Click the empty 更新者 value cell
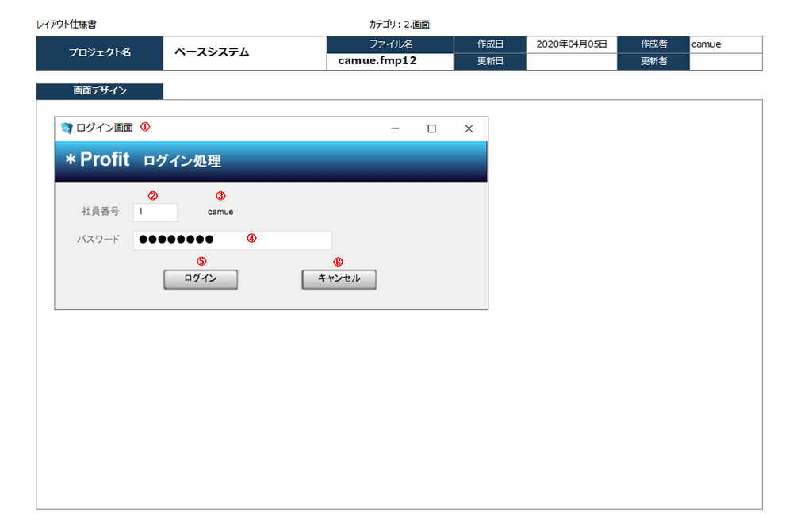 725,62
